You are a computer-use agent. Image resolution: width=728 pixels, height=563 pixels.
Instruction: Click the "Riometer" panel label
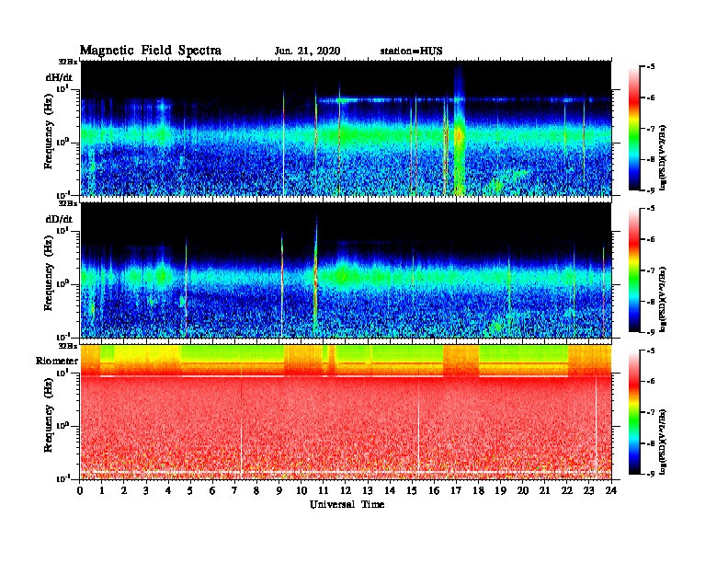pyautogui.click(x=57, y=361)
